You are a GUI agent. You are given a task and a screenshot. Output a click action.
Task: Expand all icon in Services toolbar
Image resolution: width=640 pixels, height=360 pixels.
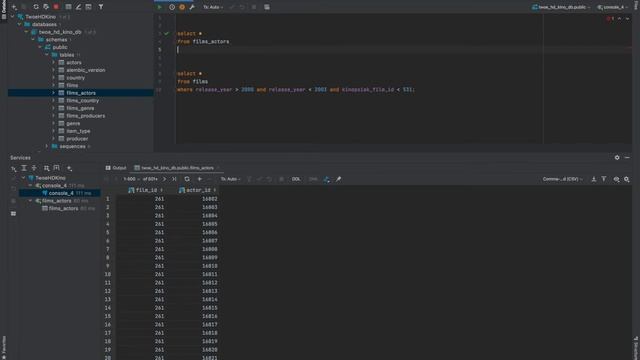[24, 168]
